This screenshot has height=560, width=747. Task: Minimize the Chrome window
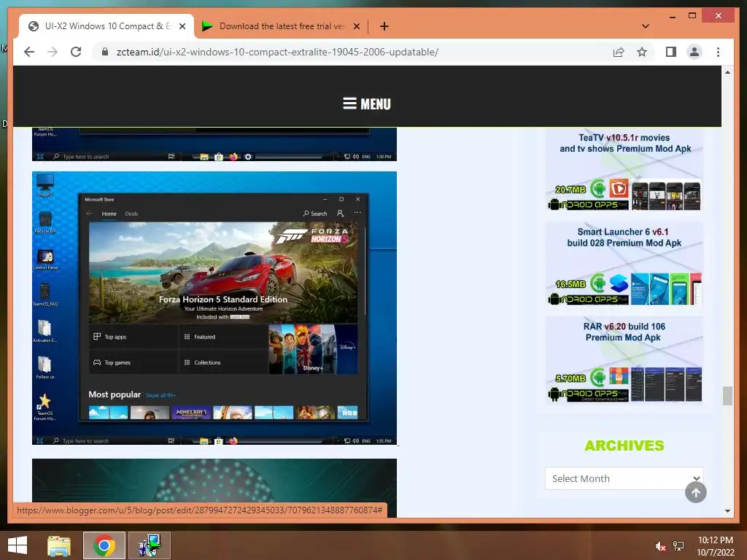click(672, 16)
